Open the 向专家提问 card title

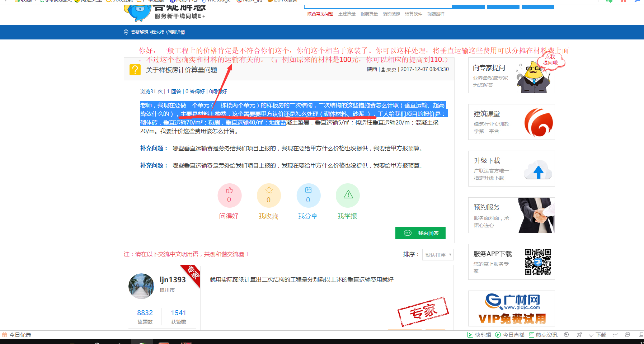[x=489, y=68]
